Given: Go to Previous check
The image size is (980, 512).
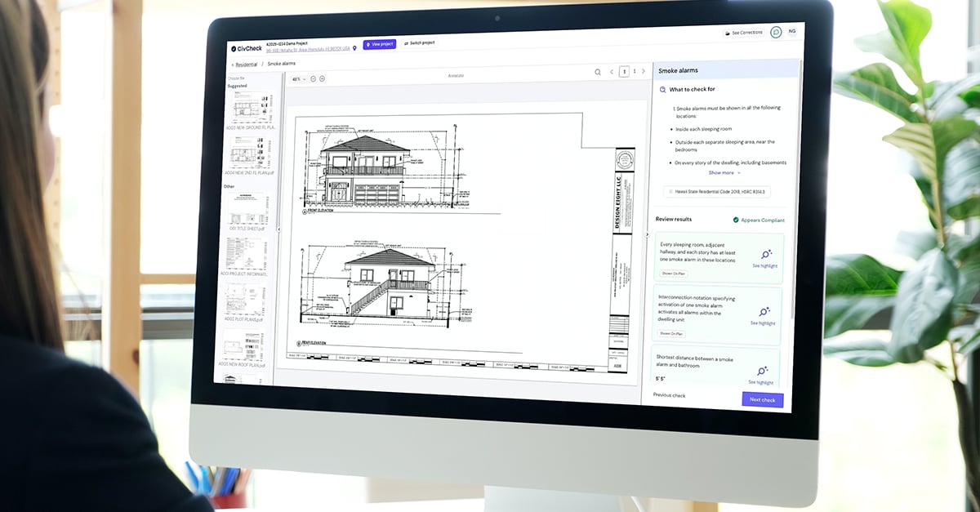Looking at the screenshot, I should [x=669, y=395].
